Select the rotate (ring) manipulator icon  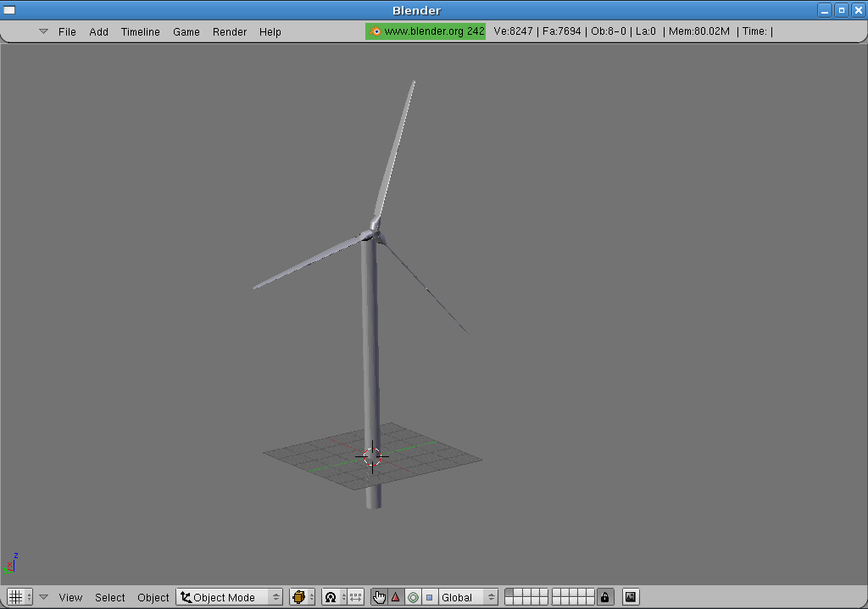(x=413, y=597)
